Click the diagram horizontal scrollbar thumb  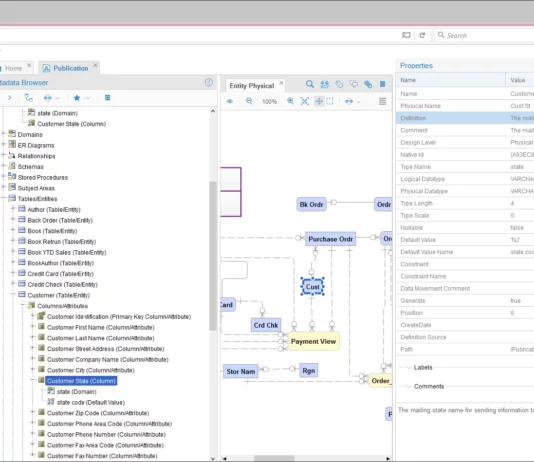pyautogui.click(x=274, y=458)
